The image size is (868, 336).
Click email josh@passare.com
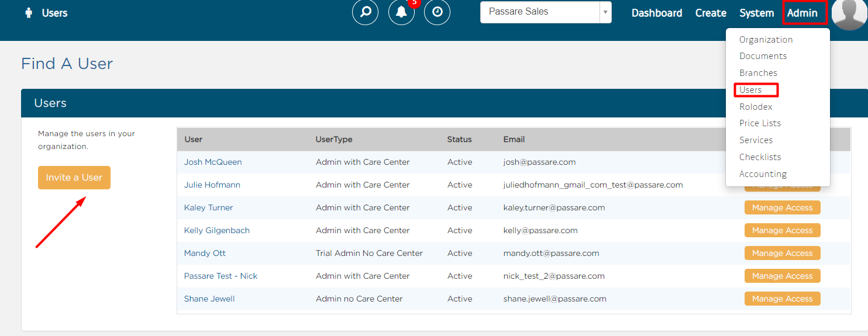coord(539,162)
